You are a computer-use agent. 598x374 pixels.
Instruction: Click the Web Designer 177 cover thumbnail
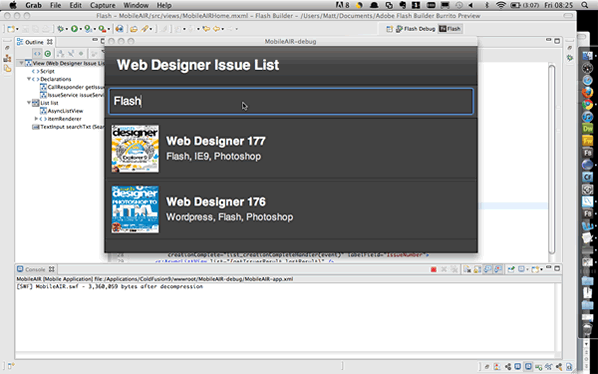click(x=135, y=149)
